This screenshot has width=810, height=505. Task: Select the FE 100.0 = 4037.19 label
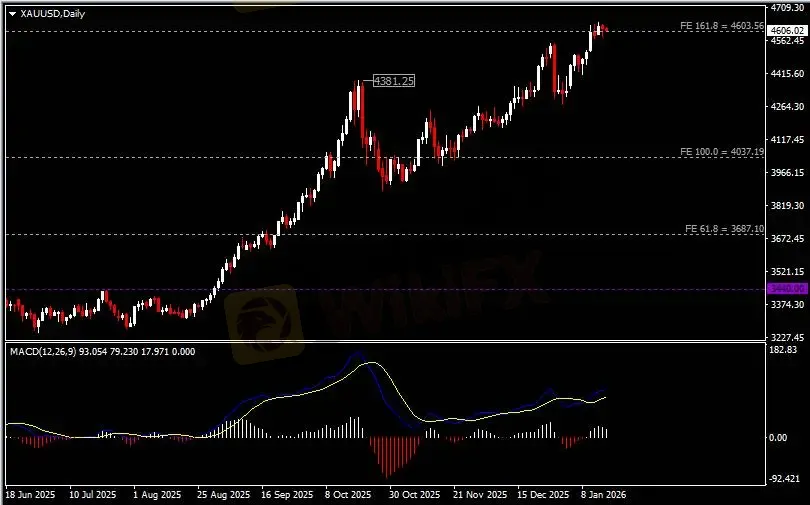pyautogui.click(x=722, y=152)
